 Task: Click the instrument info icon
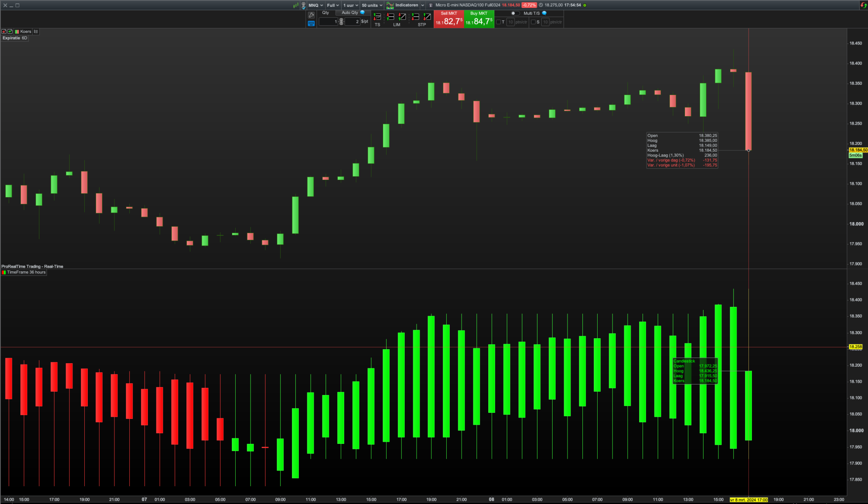click(431, 5)
